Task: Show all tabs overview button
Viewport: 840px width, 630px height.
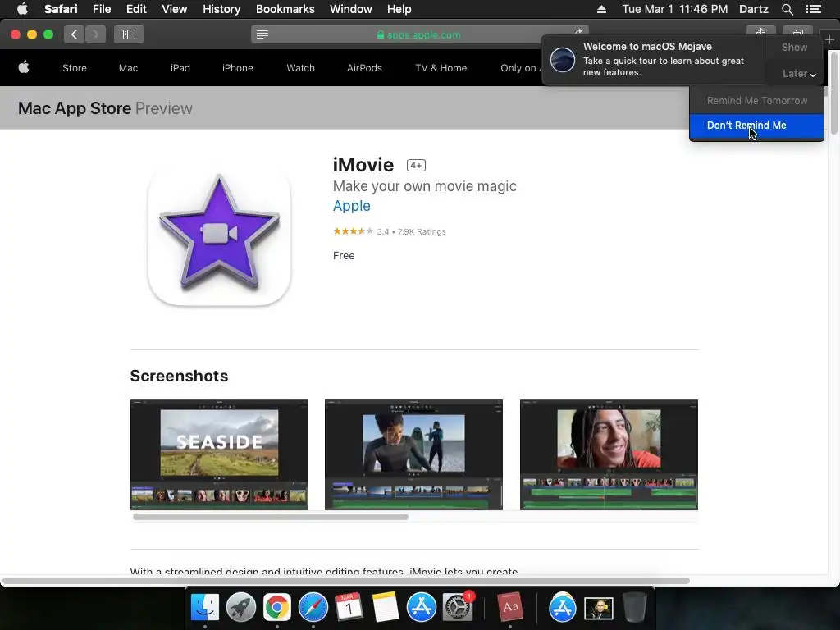Action: (x=797, y=31)
